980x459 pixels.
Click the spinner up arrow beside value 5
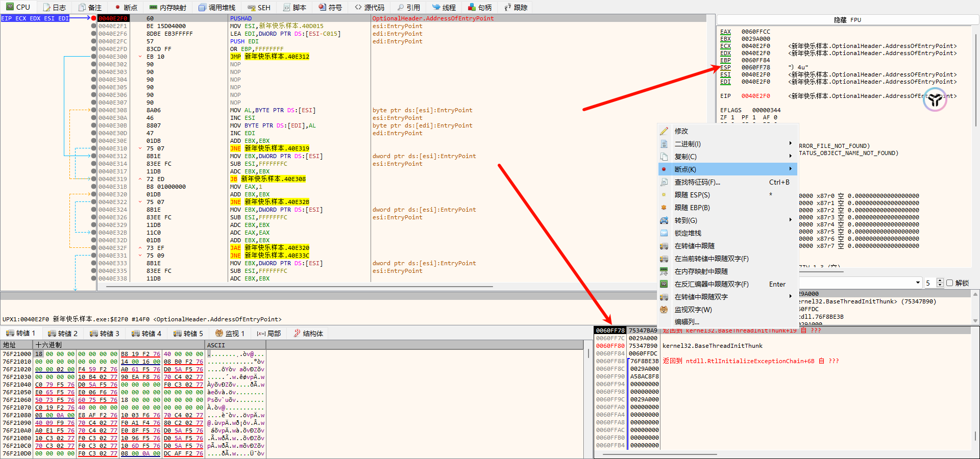point(940,280)
